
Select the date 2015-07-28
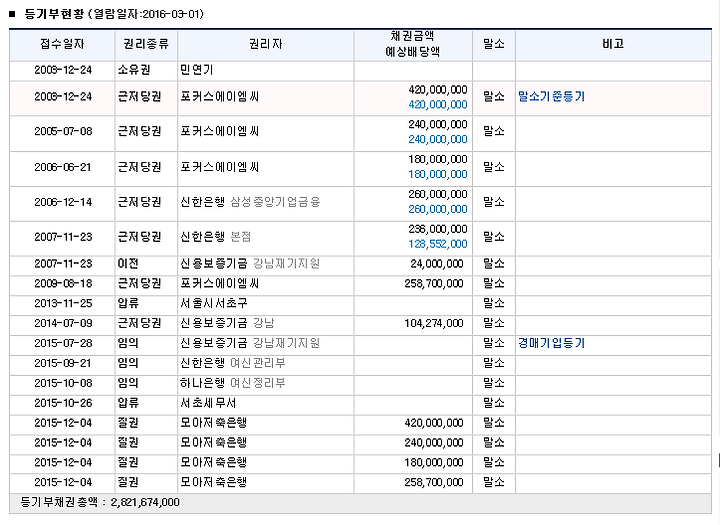coord(63,343)
